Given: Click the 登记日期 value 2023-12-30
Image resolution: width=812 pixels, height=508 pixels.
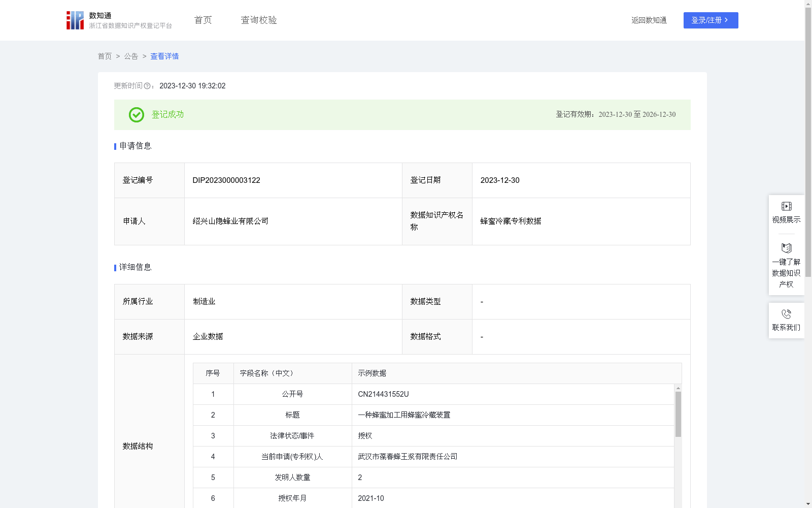Looking at the screenshot, I should [x=500, y=180].
